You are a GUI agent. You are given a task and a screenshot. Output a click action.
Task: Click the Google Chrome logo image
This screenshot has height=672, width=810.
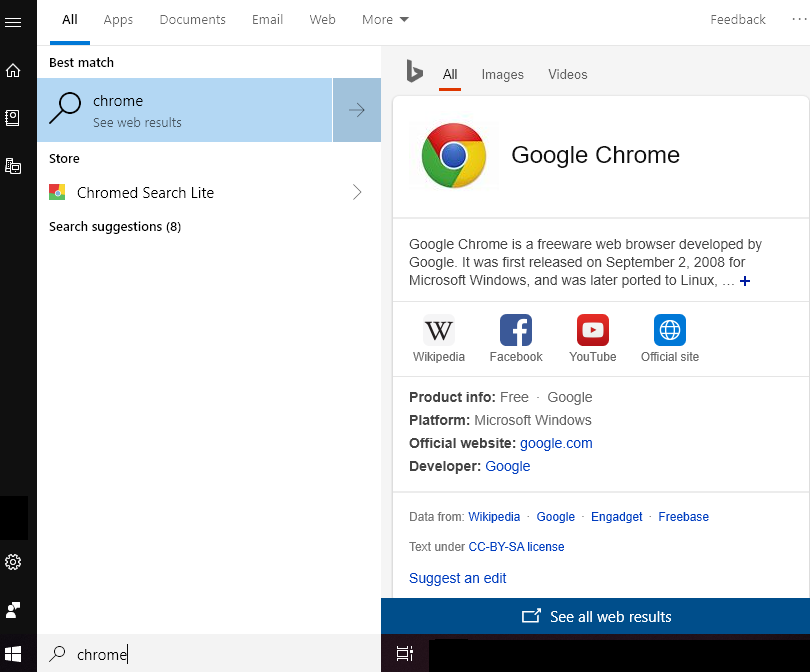[x=454, y=155]
